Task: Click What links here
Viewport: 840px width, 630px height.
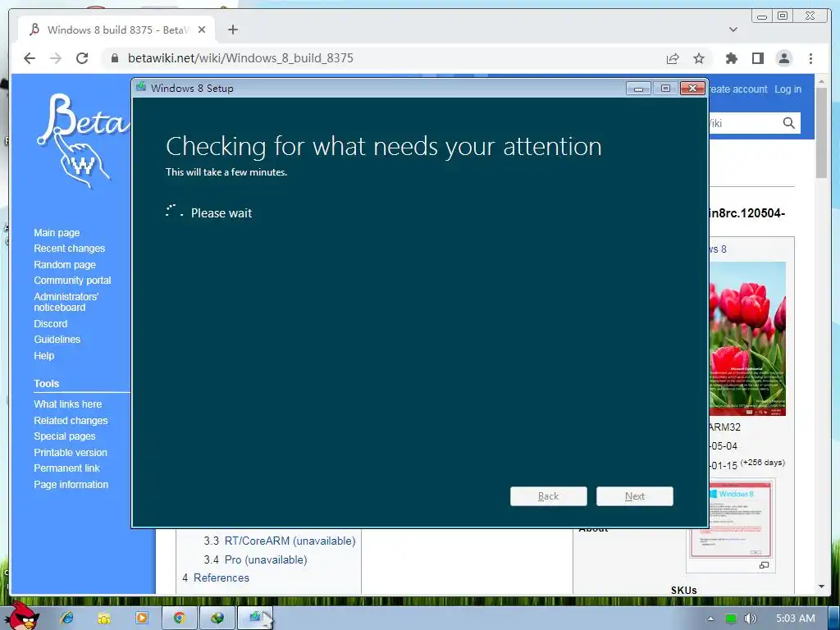Action: click(67, 404)
